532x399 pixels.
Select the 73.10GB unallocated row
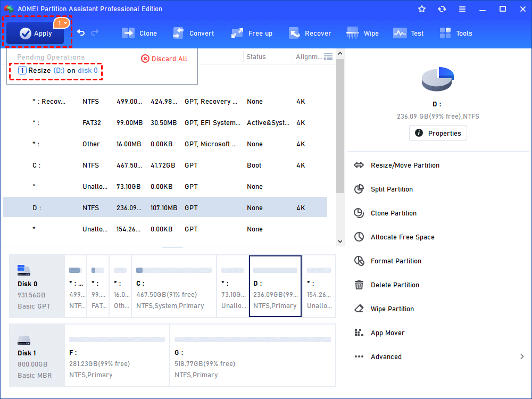coord(165,187)
